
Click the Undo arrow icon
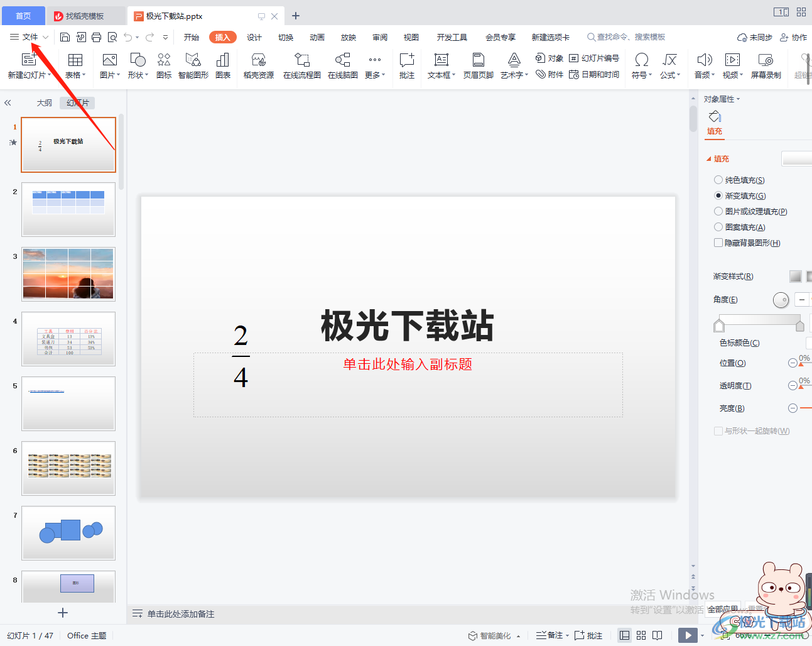coord(128,37)
